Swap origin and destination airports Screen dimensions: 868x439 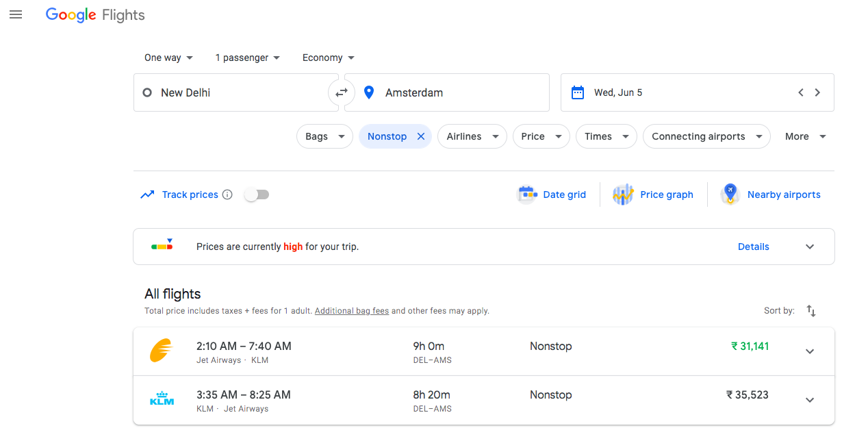pyautogui.click(x=342, y=92)
